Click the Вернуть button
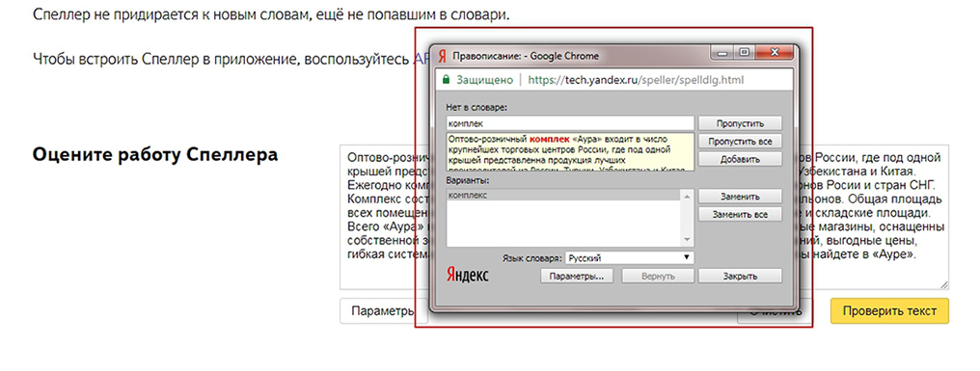Image resolution: width=980 pixels, height=371 pixels. (x=658, y=276)
